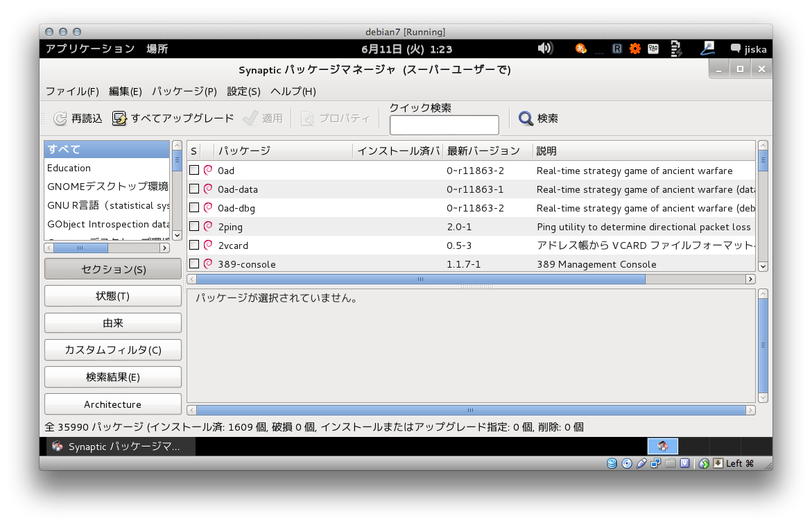812x525 pixels.
Task: Click the upgrade-all (すべてアップグレード) icon
Action: (120, 119)
